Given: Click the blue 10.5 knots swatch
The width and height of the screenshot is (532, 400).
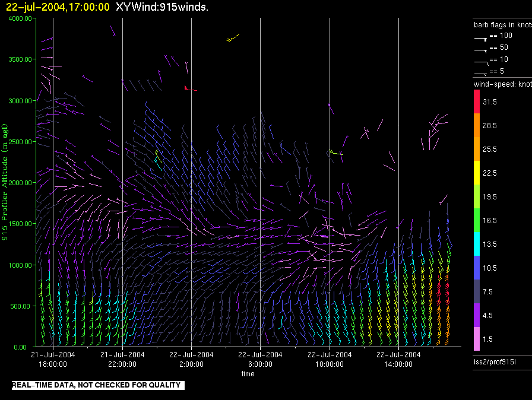Looking at the screenshot, I should pyautogui.click(x=477, y=268).
